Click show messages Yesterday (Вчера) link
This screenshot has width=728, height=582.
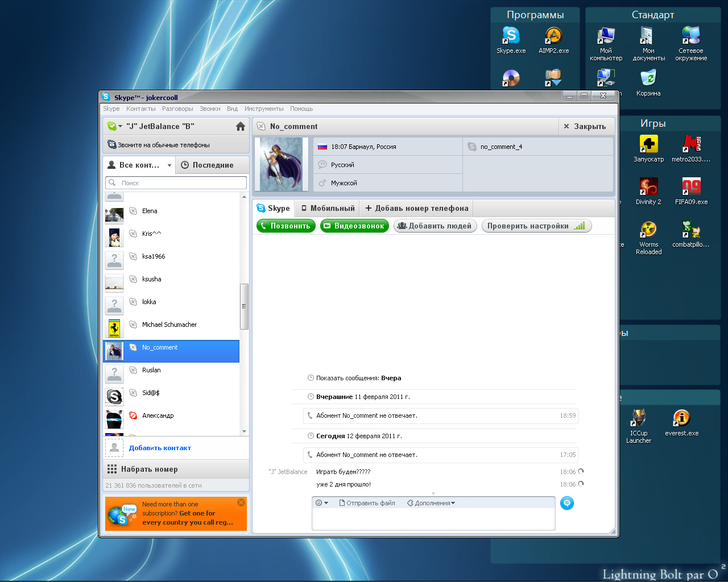[x=391, y=378]
